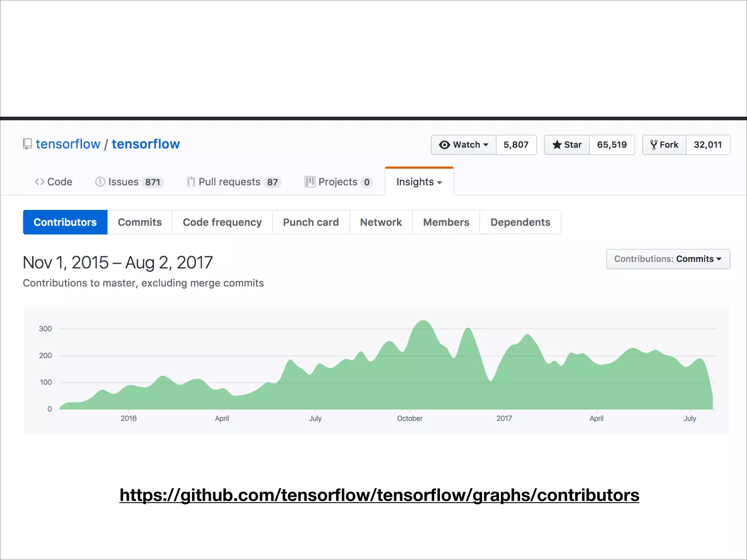
Task: Open the Projects tab
Action: (338, 182)
